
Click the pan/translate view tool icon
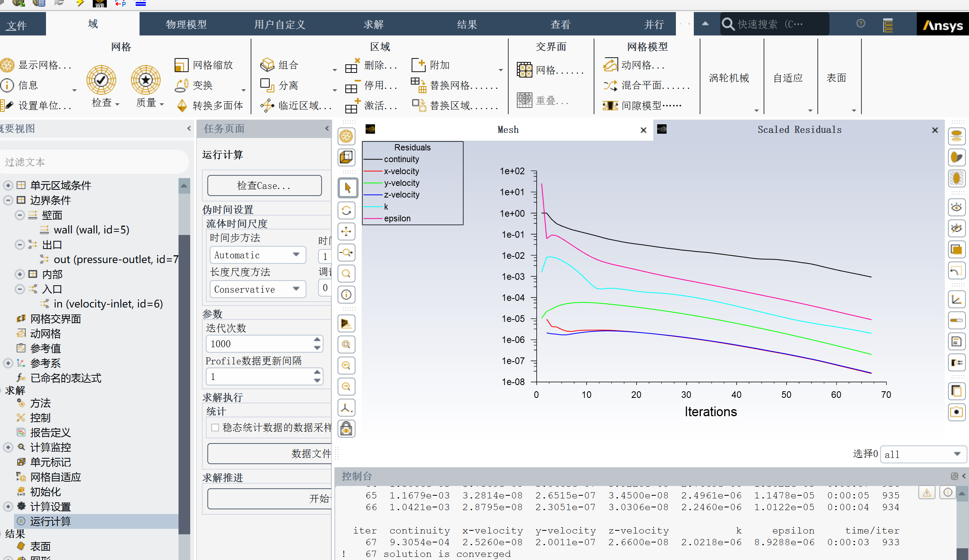pyautogui.click(x=346, y=232)
